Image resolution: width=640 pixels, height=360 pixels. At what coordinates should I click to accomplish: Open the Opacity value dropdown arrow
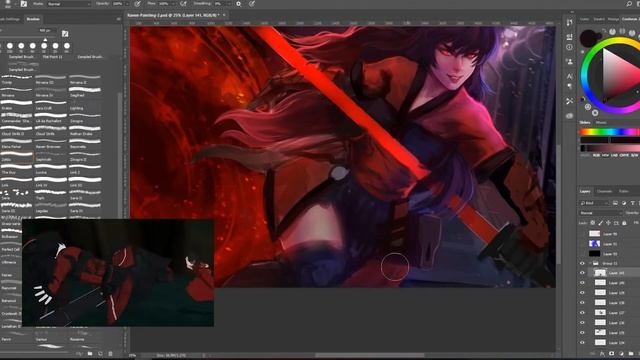pyautogui.click(x=126, y=4)
